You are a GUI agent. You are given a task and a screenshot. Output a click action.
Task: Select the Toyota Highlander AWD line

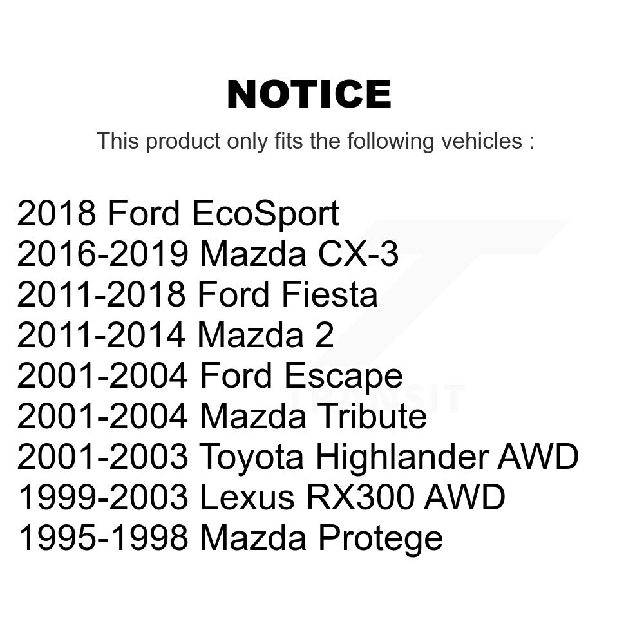[x=298, y=457]
